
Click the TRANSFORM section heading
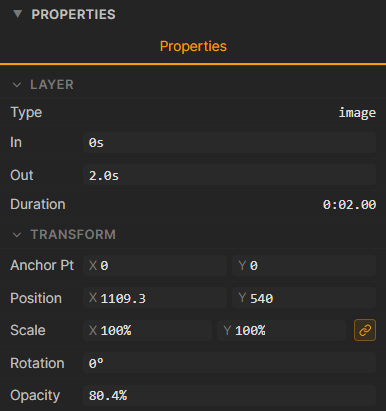click(73, 235)
